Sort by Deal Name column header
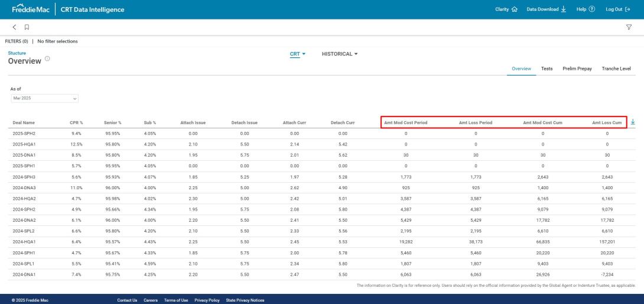This screenshot has width=644, height=304. click(24, 122)
